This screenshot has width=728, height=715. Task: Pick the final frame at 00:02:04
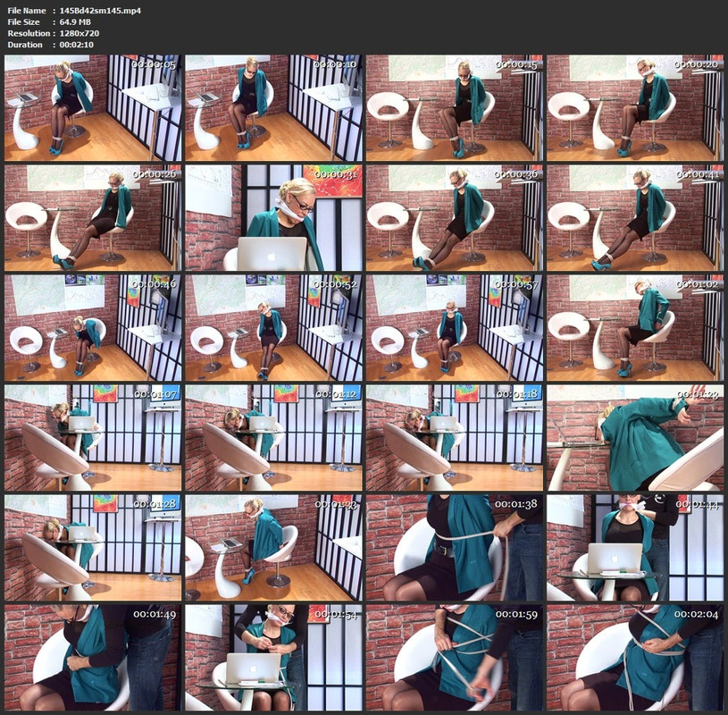click(x=635, y=658)
